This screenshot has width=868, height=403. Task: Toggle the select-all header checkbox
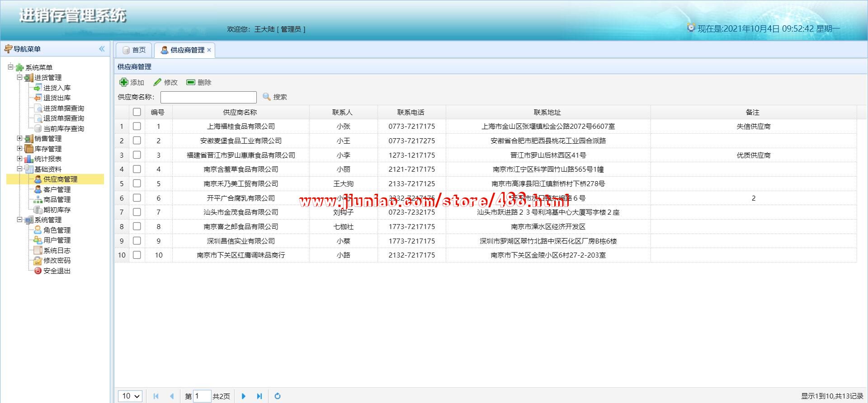click(x=137, y=112)
